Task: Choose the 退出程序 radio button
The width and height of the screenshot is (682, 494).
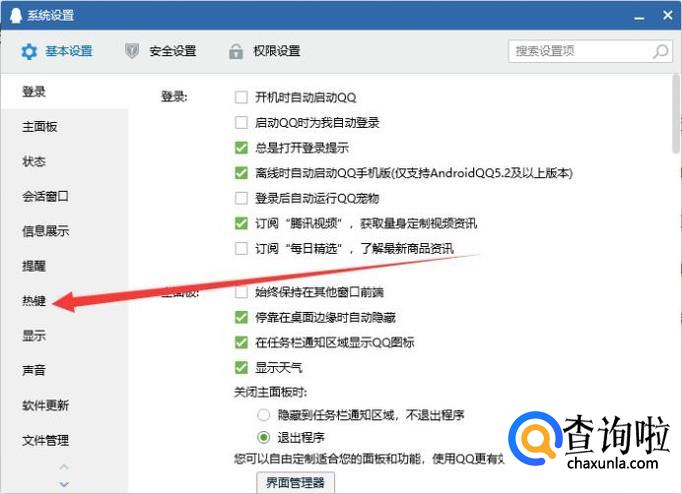Action: [x=264, y=437]
